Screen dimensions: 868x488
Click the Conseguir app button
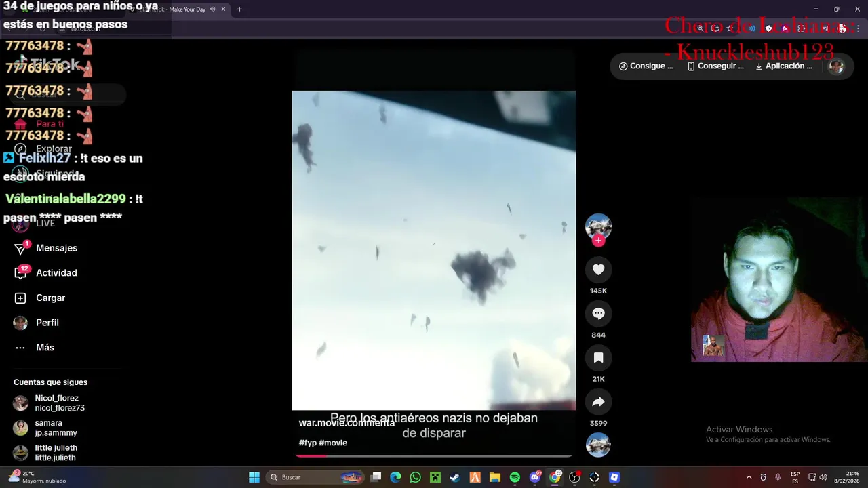tap(715, 66)
